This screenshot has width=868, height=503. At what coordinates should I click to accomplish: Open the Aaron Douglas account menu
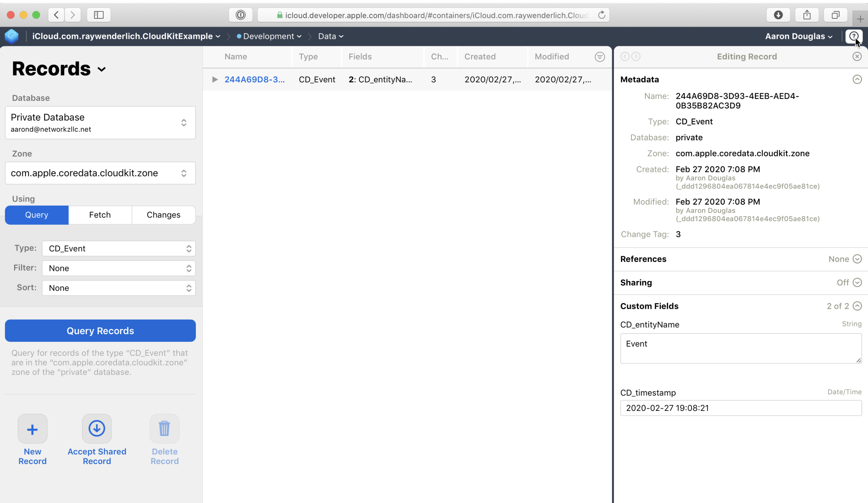point(799,36)
